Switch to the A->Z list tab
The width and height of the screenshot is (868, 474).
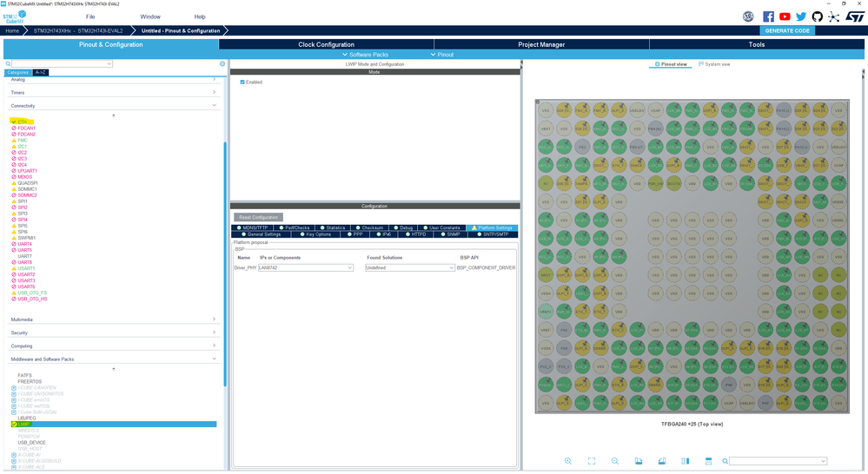point(41,72)
